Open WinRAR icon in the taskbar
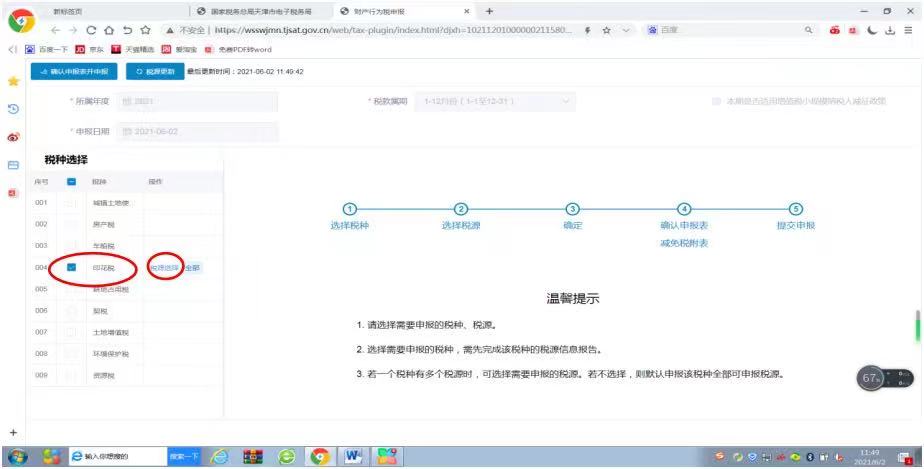 (x=253, y=457)
